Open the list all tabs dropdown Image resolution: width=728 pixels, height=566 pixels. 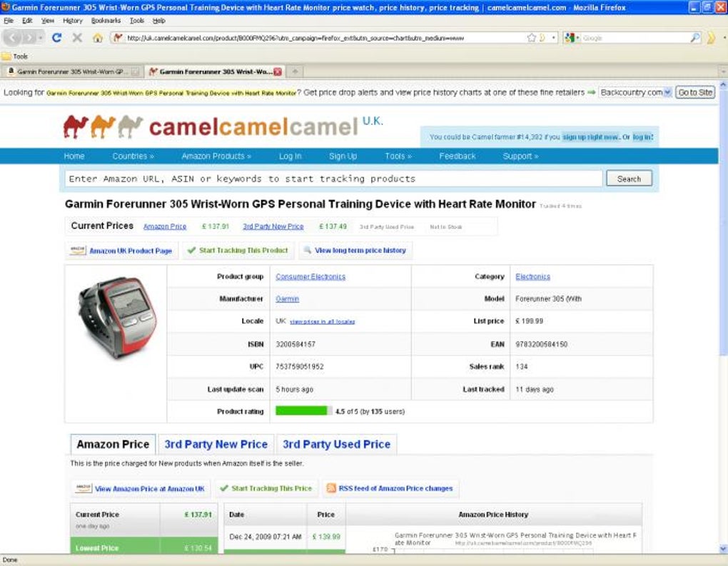point(723,71)
